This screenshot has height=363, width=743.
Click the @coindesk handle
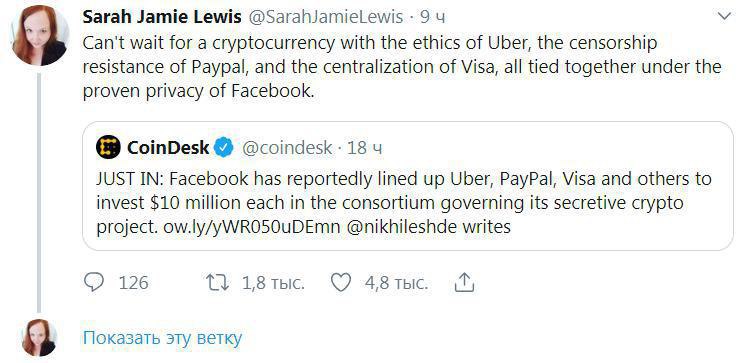(x=287, y=148)
